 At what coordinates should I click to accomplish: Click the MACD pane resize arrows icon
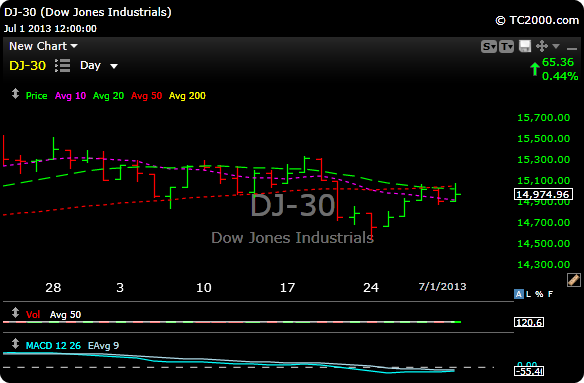click(15, 343)
